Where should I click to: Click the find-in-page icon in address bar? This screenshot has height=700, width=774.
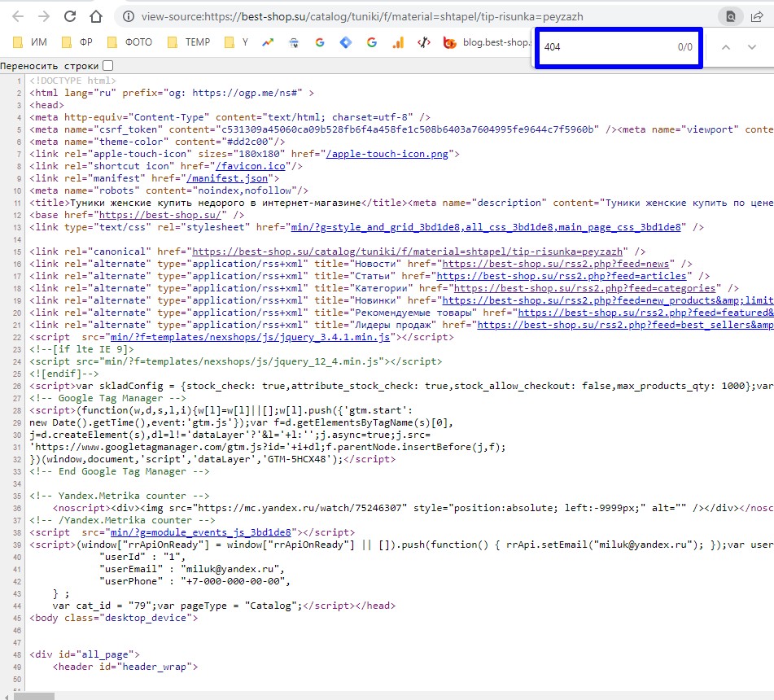click(731, 17)
